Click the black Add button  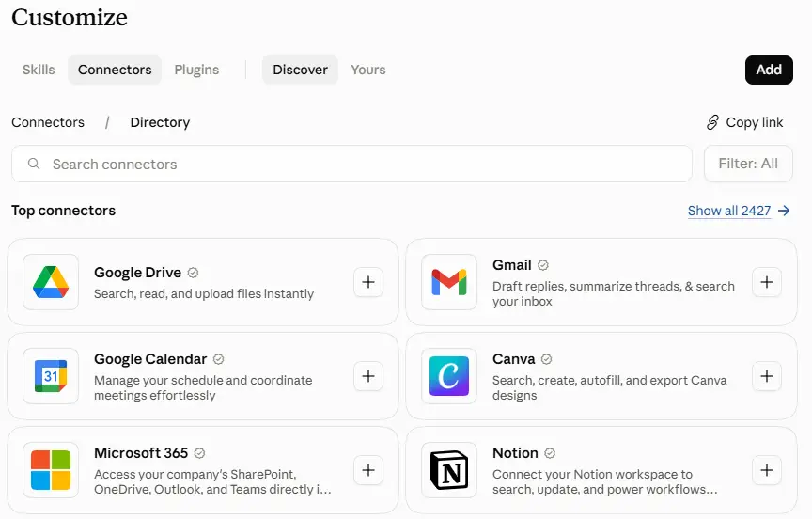point(769,70)
